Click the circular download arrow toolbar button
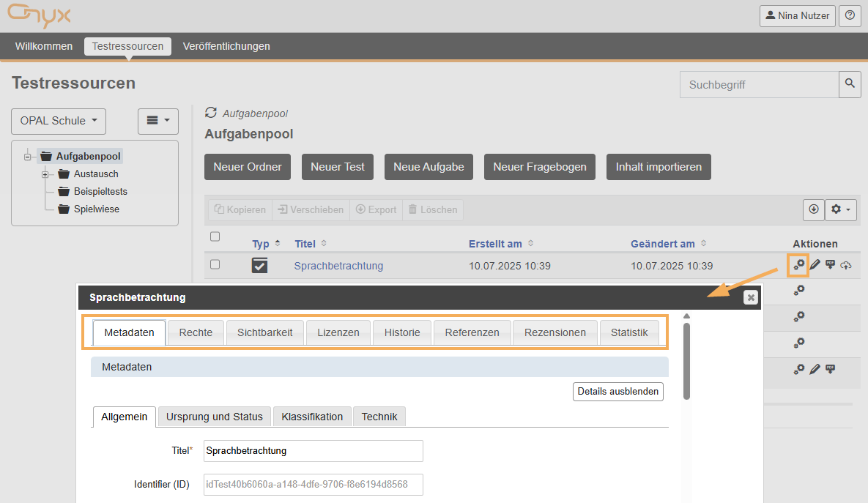868x503 pixels. pyautogui.click(x=813, y=209)
